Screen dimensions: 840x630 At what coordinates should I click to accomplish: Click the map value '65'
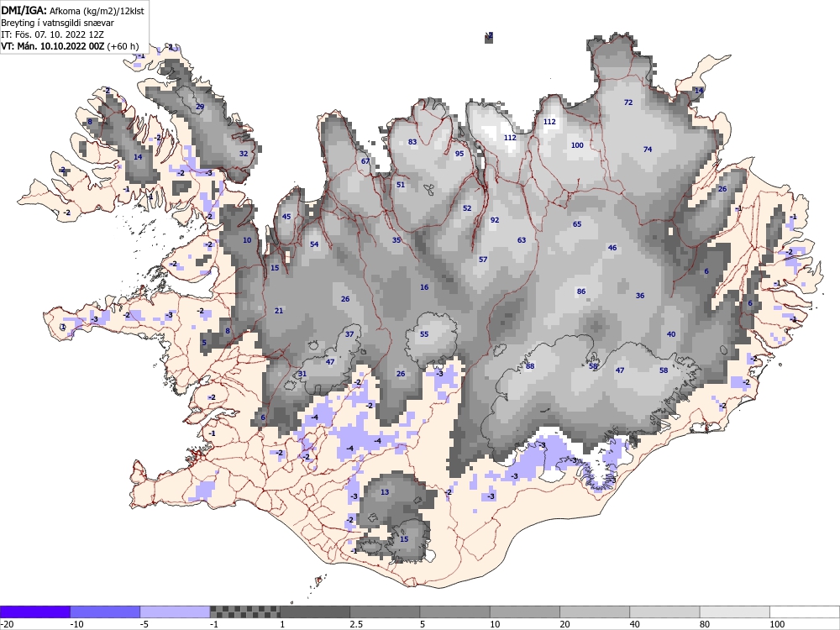pyautogui.click(x=577, y=224)
